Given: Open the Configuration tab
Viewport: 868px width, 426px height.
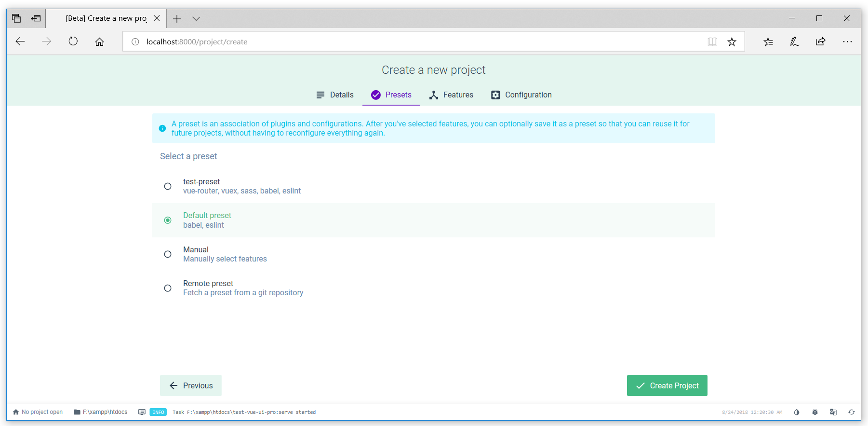Looking at the screenshot, I should 521,95.
